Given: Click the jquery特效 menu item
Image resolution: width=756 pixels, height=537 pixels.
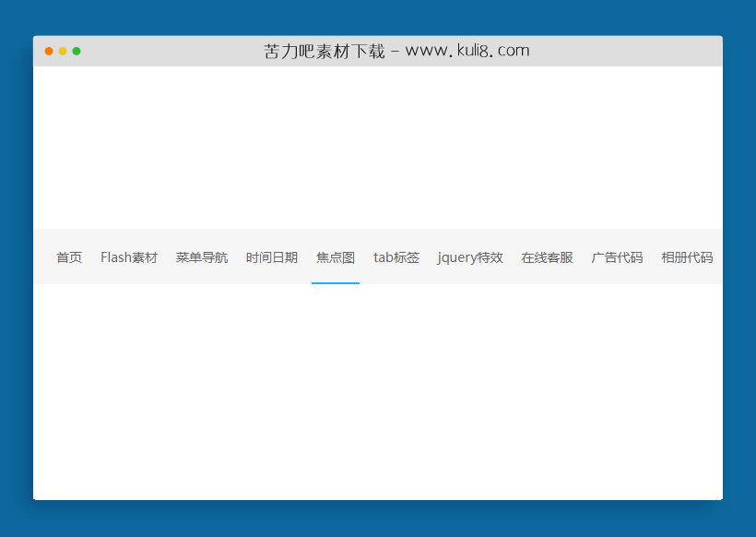Looking at the screenshot, I should 470,257.
